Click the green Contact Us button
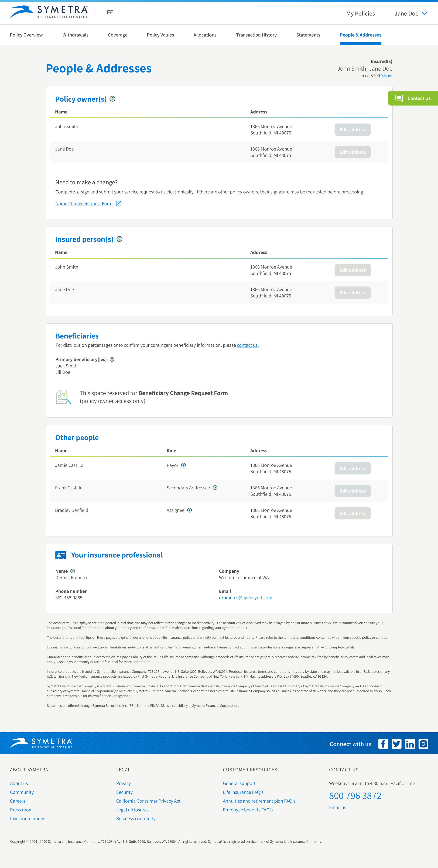Image resolution: width=438 pixels, height=868 pixels. point(413,98)
